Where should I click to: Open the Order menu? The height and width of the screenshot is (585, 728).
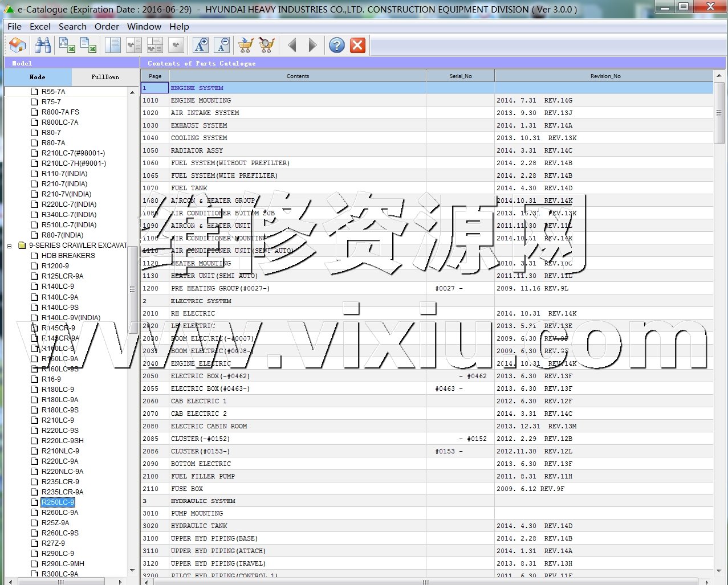tap(107, 26)
